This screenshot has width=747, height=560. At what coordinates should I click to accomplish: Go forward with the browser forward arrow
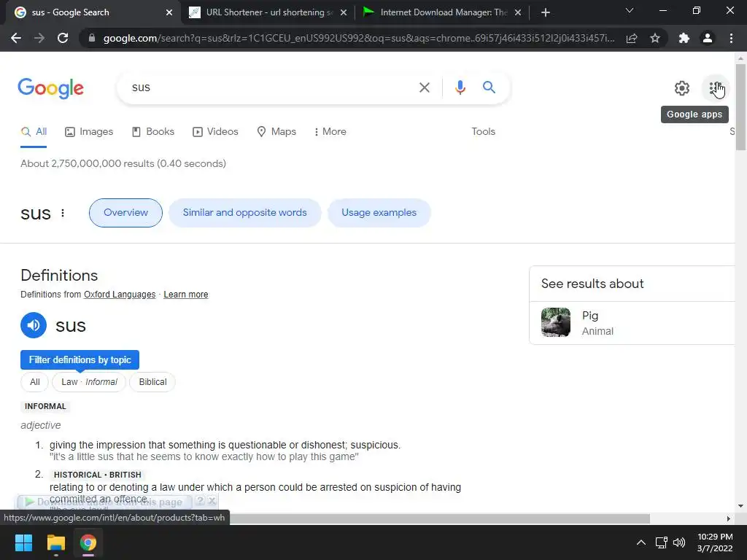click(39, 38)
